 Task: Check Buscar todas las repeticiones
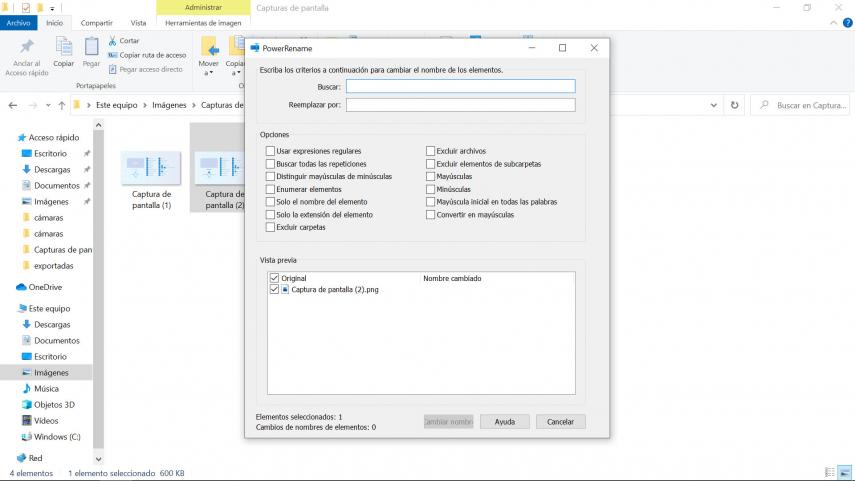coord(270,164)
